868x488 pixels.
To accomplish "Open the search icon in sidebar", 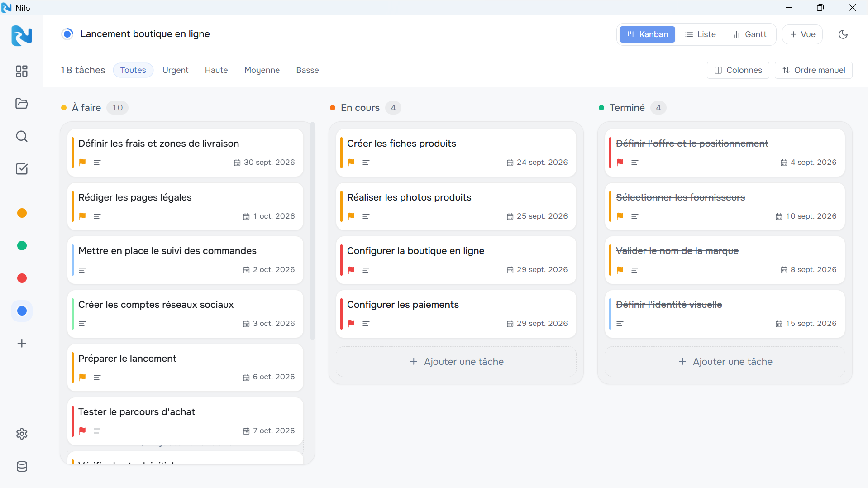I will [x=22, y=136].
